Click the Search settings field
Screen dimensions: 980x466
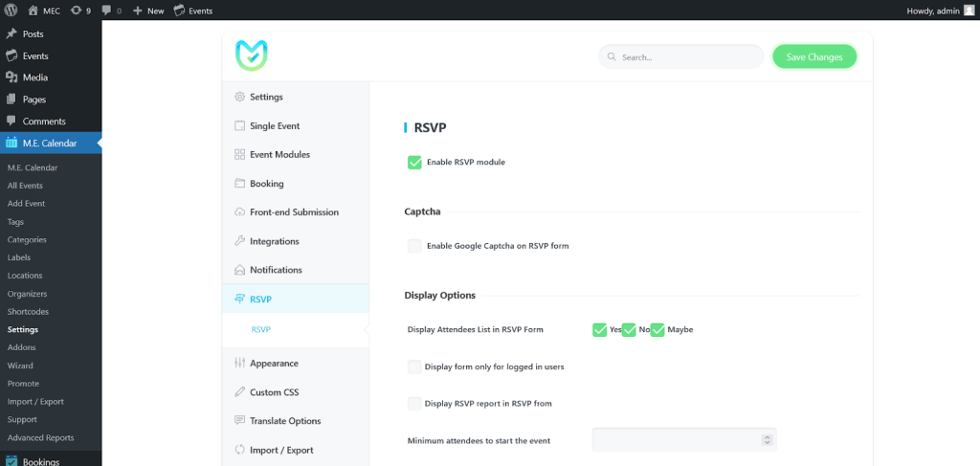point(680,56)
